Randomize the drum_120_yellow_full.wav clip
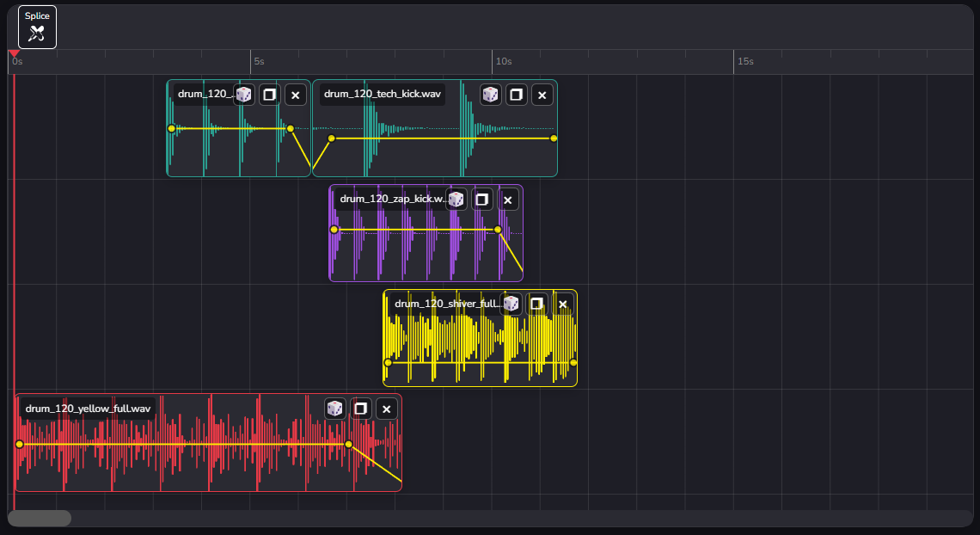Screen dimensions: 980x535 (x=335, y=409)
